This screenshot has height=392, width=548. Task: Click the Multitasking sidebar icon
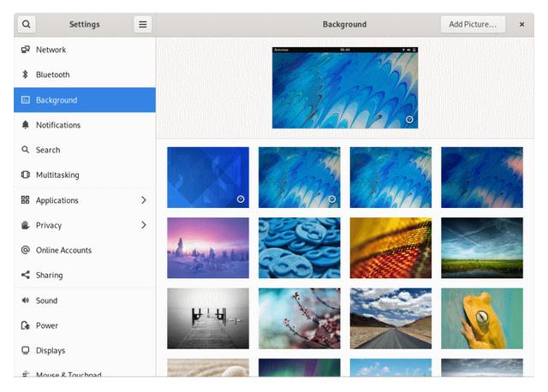click(x=25, y=175)
